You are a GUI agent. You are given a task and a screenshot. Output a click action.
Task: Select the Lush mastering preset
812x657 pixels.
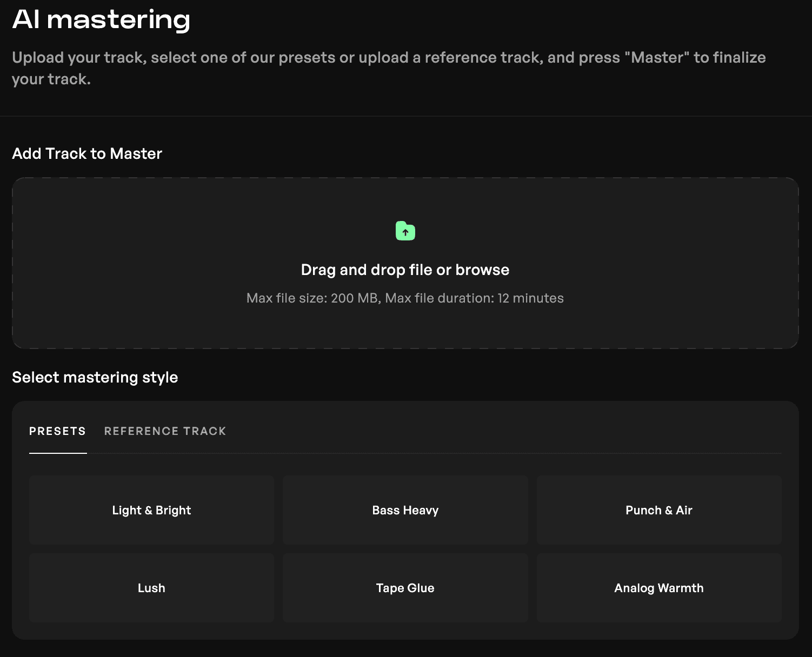click(x=151, y=588)
